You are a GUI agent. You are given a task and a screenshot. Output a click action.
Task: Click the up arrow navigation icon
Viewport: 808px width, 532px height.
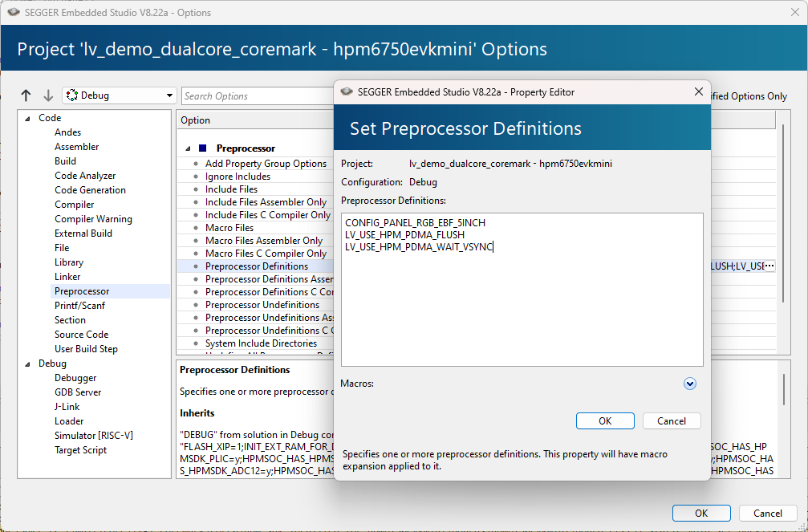tap(26, 95)
